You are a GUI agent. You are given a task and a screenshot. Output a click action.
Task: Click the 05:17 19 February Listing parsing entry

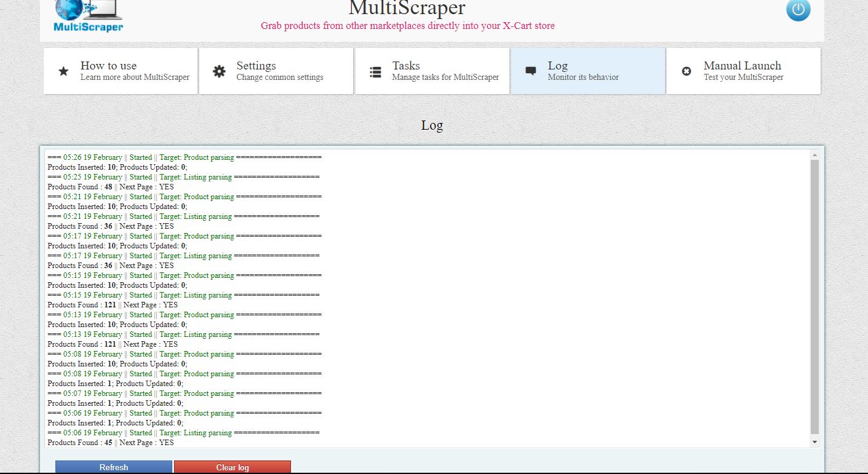tap(183, 256)
